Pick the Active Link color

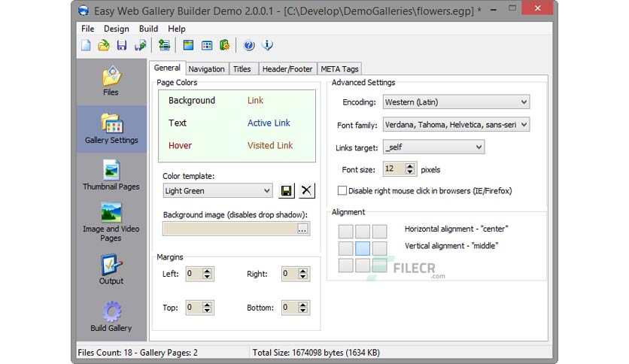[269, 123]
